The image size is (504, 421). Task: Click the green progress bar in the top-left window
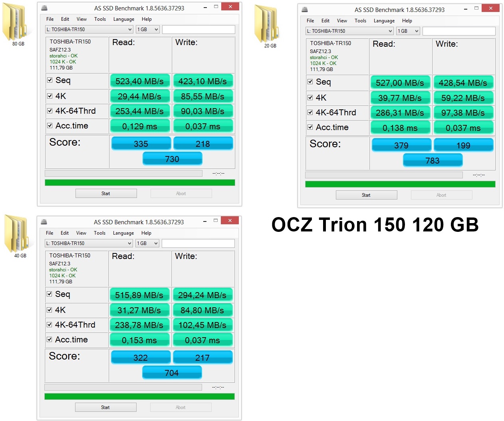[140, 182]
